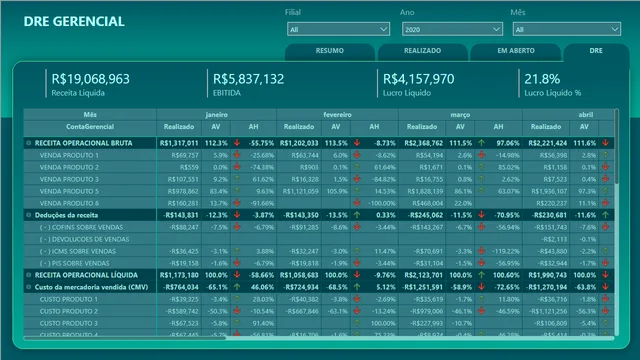Switch to the REALIZADO tab
Screen dimensions: 640x360
pyautogui.click(x=422, y=51)
